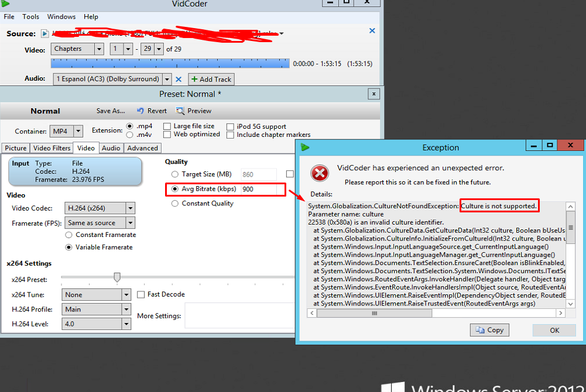The image size is (586, 392).
Task: Enable Web optimized checkbox
Action: (167, 135)
